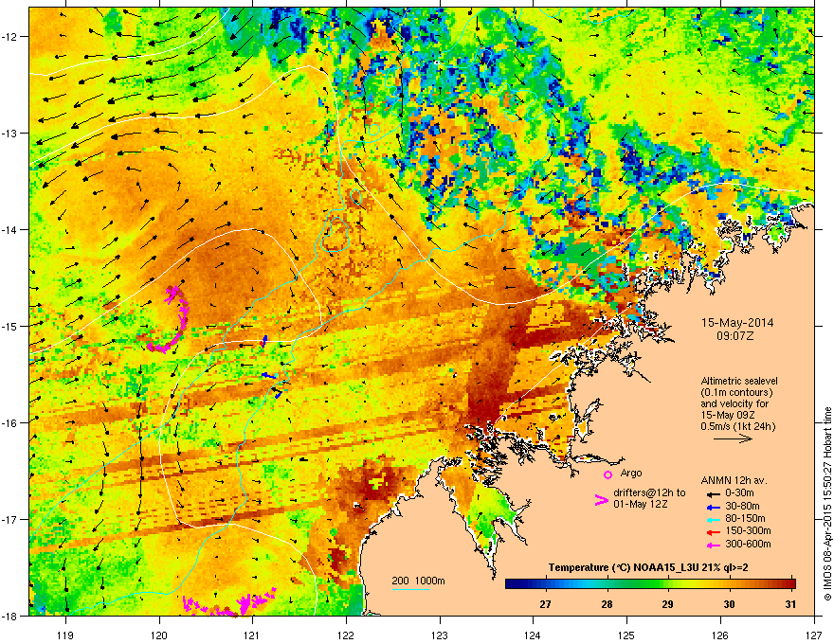Click the '126' longitude axis label
Viewport: 834px width, 644px height.
click(720, 635)
